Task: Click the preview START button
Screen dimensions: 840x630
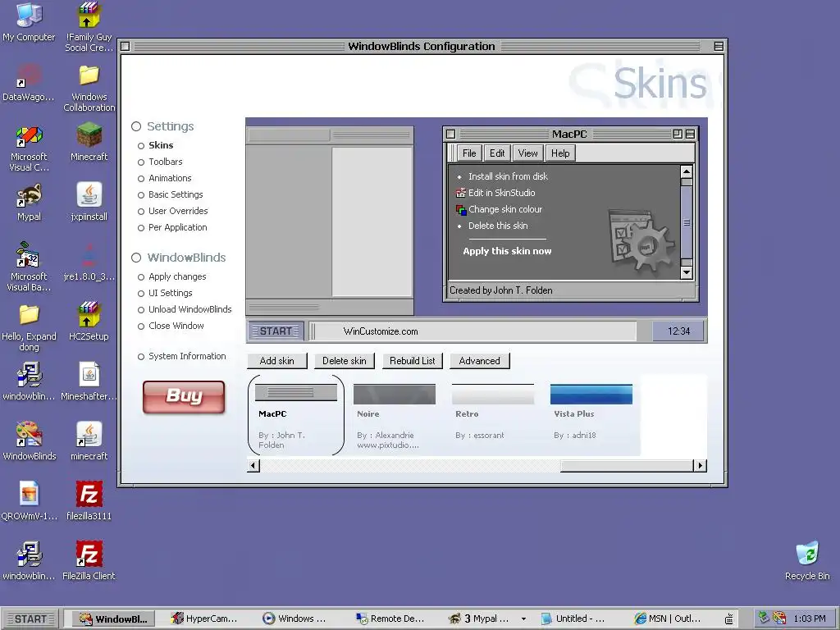Action: (x=276, y=331)
